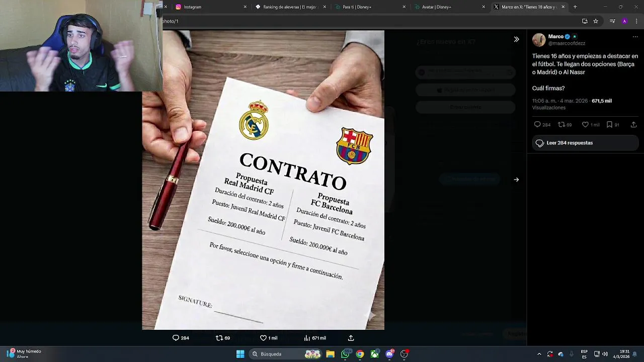Open the Xbox app from the taskbar
The image size is (644, 362).
375,354
